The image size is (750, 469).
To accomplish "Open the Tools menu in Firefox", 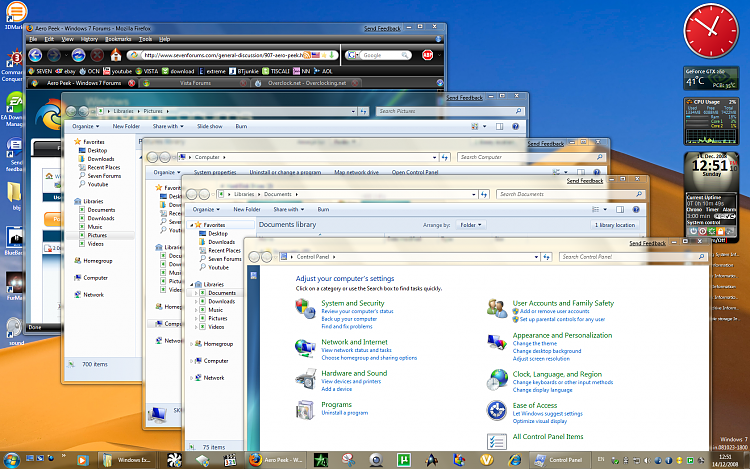I will pos(145,39).
